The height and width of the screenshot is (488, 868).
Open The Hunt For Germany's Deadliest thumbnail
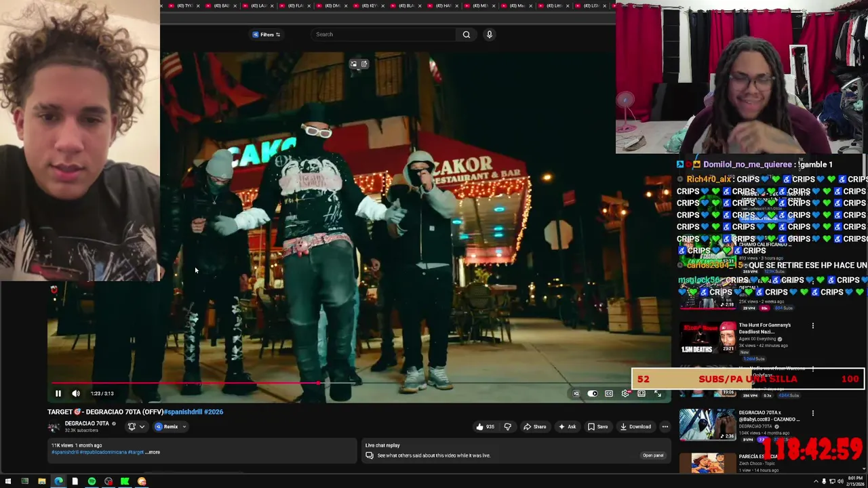pyautogui.click(x=707, y=338)
